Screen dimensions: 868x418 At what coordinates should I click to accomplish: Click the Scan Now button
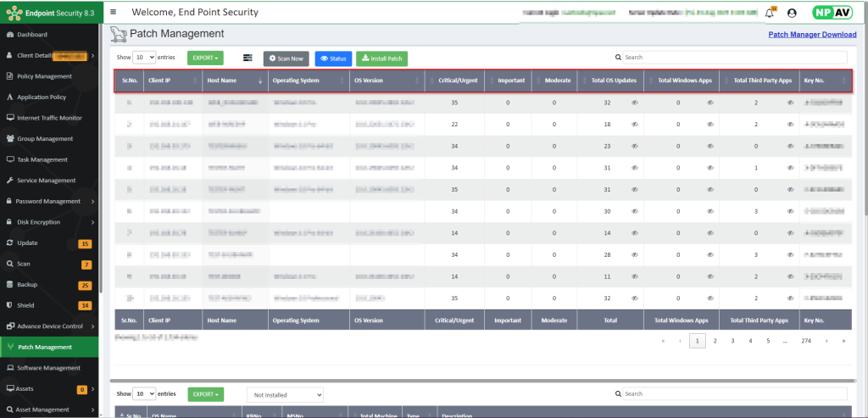286,59
